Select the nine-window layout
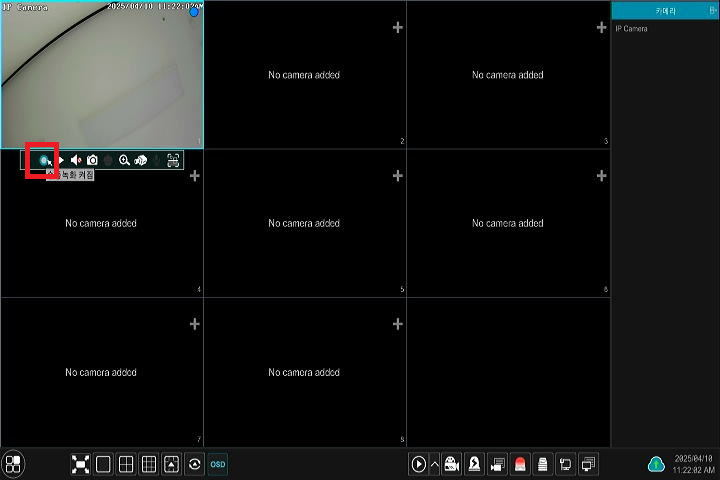The image size is (720, 480). [x=149, y=464]
